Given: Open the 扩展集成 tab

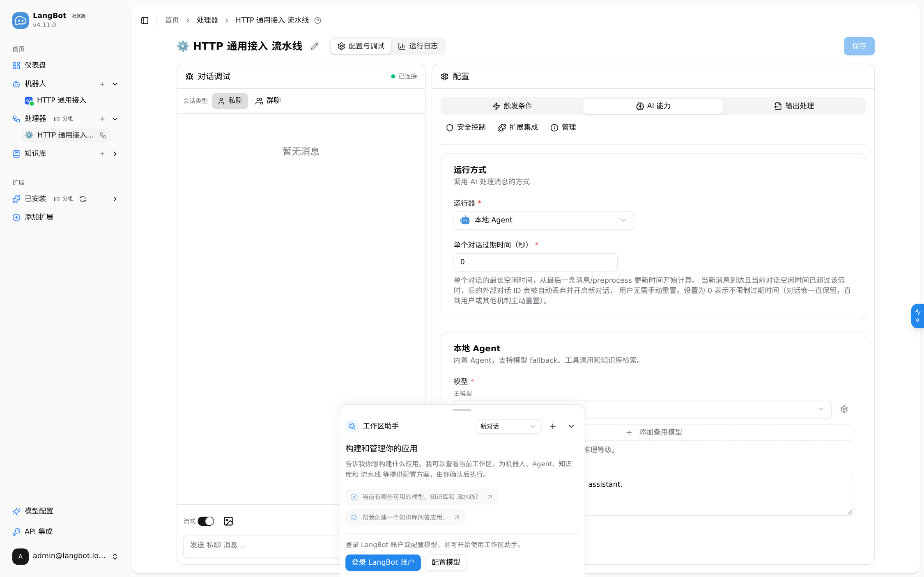Looking at the screenshot, I should 517,128.
